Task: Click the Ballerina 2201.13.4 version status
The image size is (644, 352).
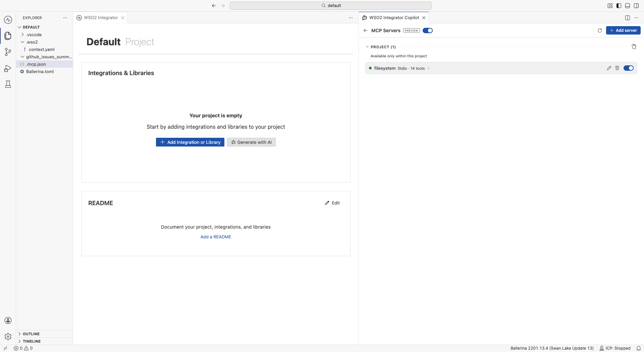Action: (552, 348)
